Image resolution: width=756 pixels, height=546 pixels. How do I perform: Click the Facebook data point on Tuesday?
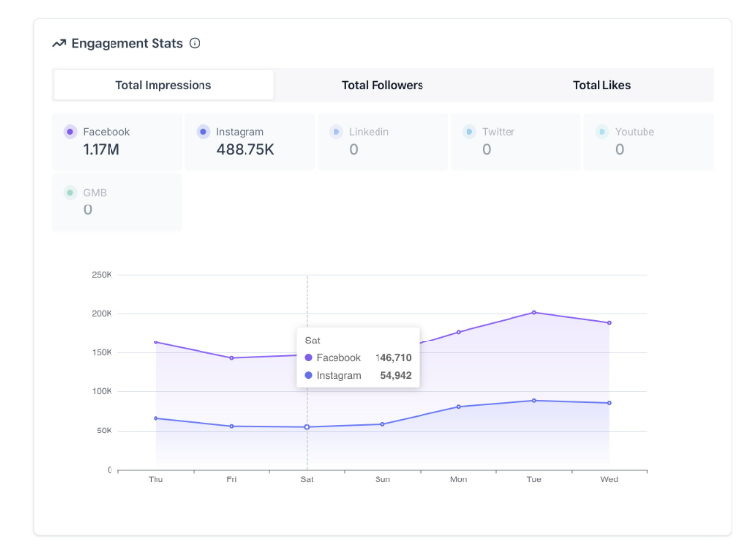point(534,313)
